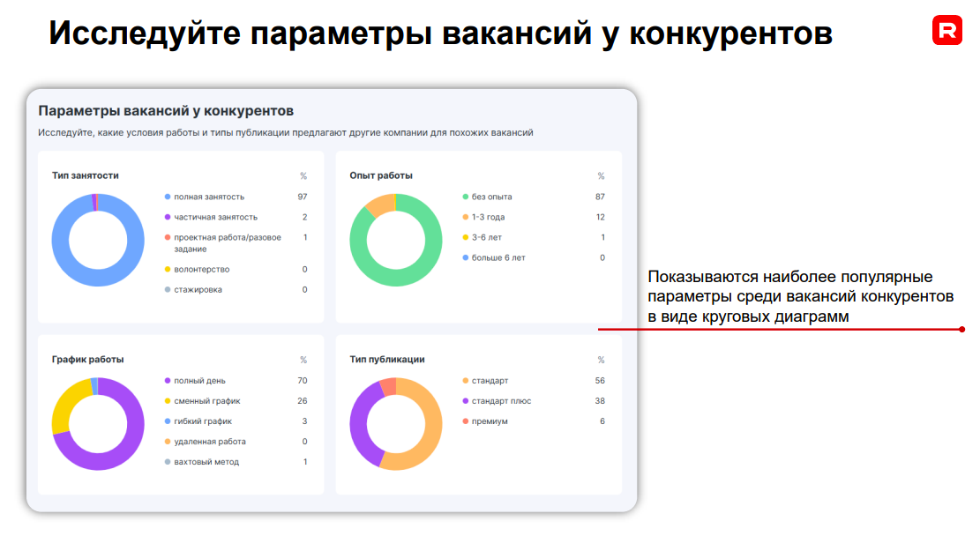Click the slide title 'Исследуйте параметры вакансий у конкурентов'
Screen dimensions: 980x551
click(x=441, y=34)
